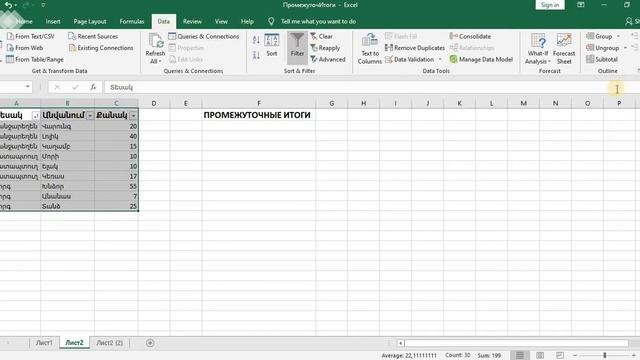The image size is (640, 360).
Task: Click Consolidate tool
Action: tap(470, 36)
